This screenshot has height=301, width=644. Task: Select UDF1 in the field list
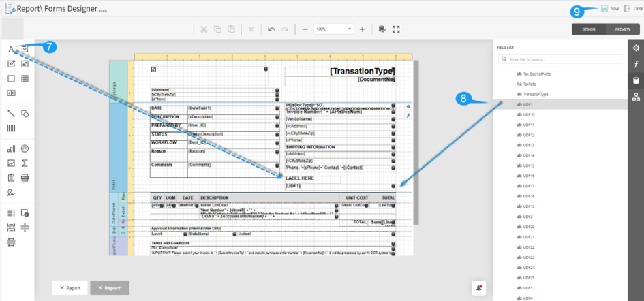tap(530, 104)
